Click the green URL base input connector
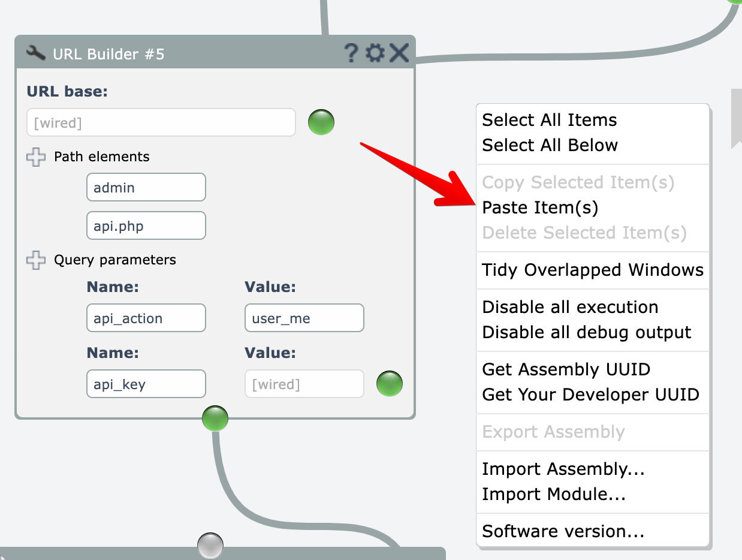 click(x=321, y=122)
